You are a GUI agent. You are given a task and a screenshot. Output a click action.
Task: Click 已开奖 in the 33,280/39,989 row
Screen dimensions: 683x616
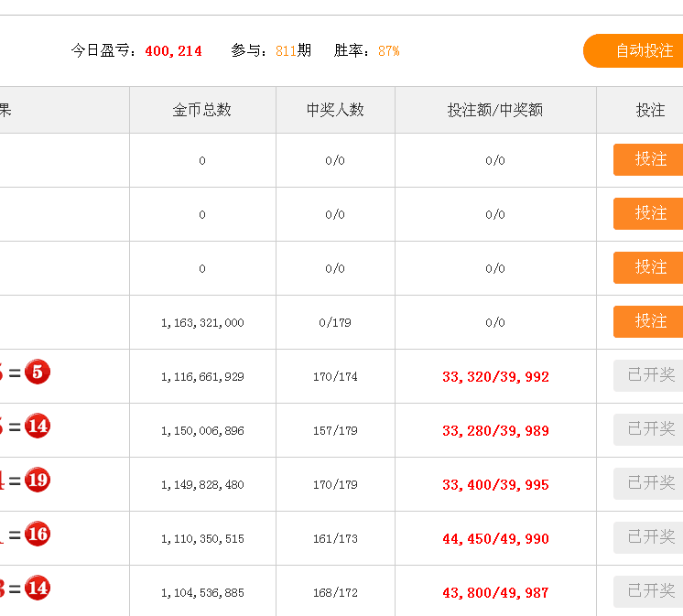[x=649, y=429]
